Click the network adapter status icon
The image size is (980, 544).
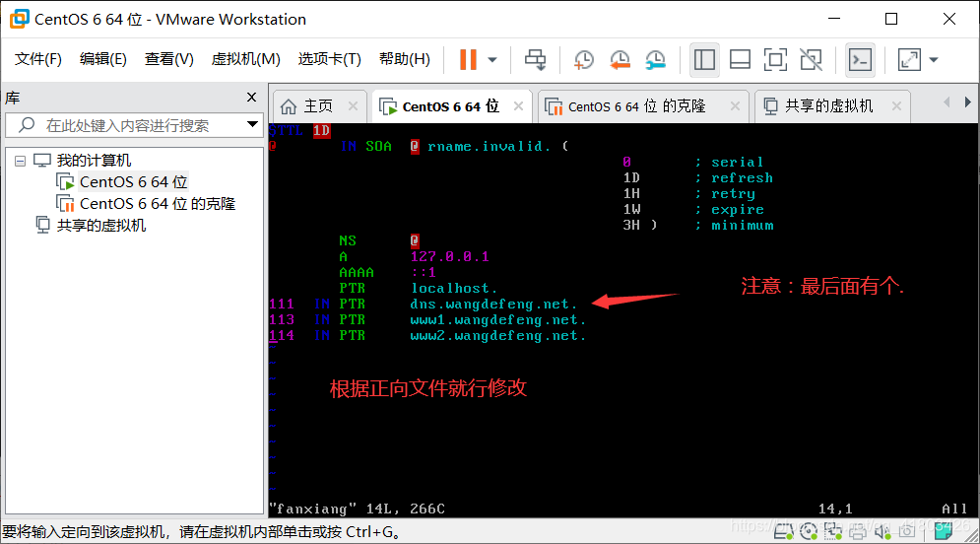[832, 531]
